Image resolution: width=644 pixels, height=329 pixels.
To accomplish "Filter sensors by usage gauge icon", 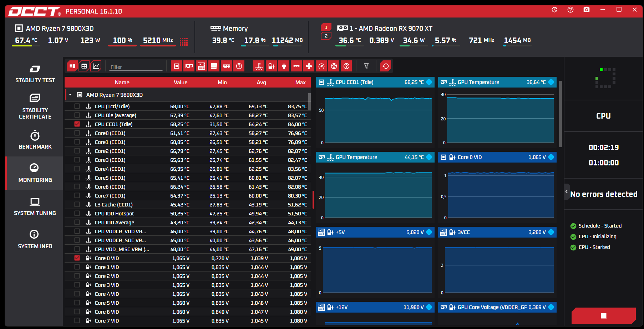I will 321,66.
